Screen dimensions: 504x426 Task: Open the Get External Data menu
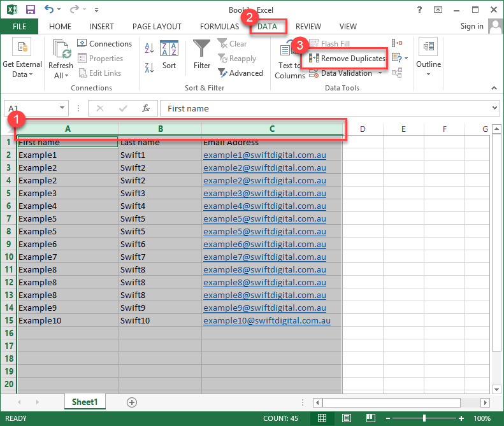(x=22, y=58)
